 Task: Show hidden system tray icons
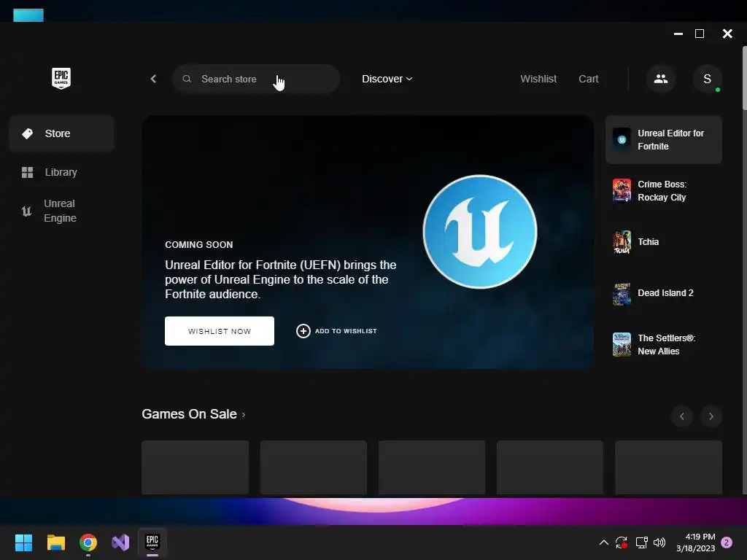click(603, 542)
